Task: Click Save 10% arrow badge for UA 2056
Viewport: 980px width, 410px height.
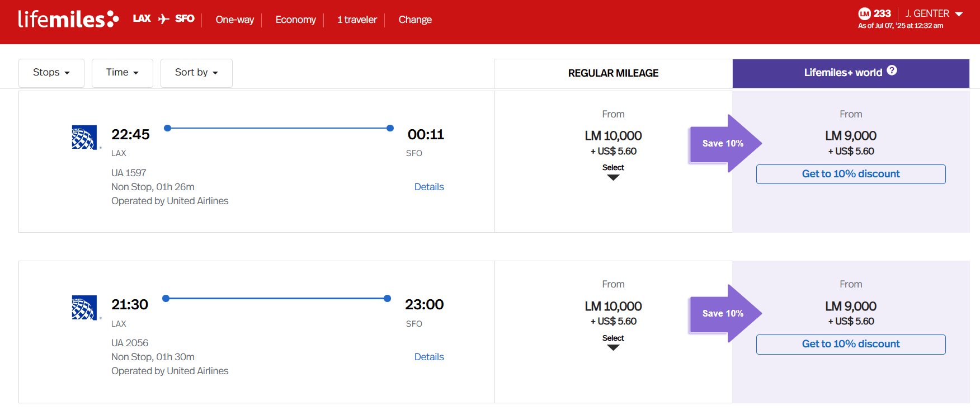Action: pos(724,314)
